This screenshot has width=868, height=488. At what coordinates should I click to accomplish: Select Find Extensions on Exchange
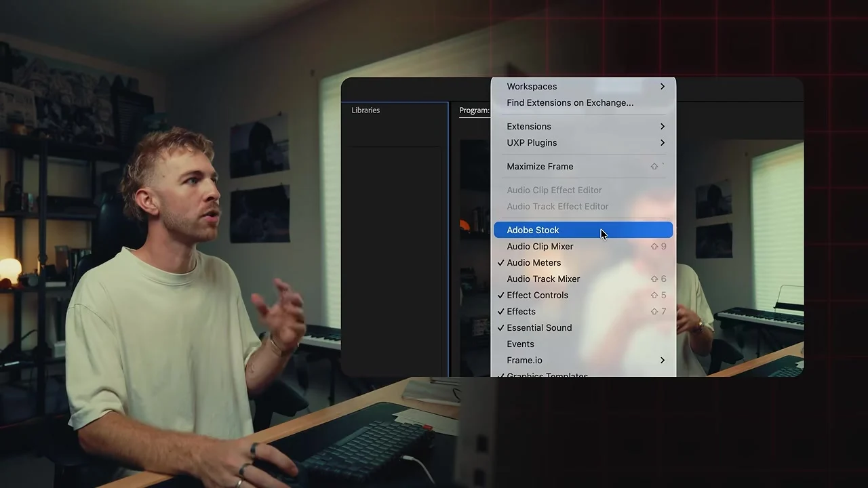(583, 102)
